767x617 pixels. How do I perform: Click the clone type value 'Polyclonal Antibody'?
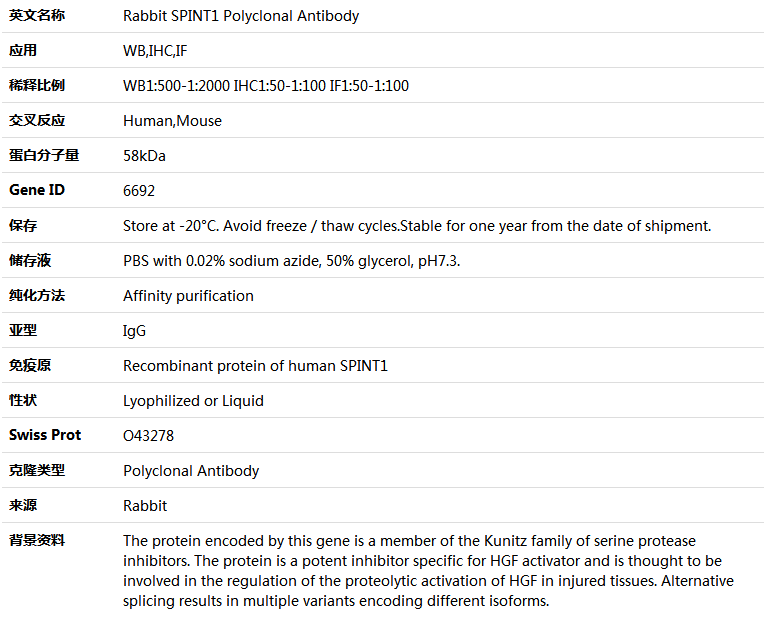click(191, 471)
